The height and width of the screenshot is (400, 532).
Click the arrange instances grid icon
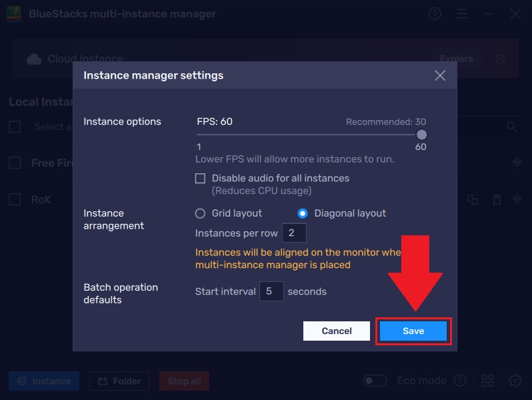click(x=488, y=381)
